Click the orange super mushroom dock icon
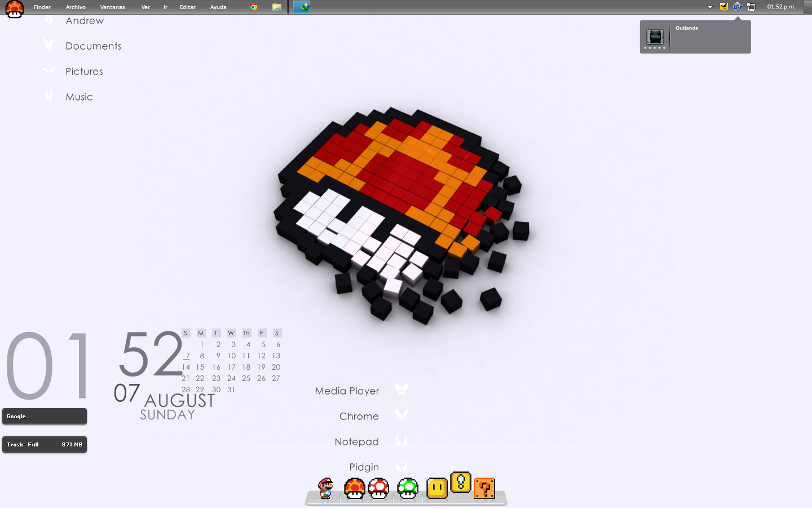The height and width of the screenshot is (508, 812). pyautogui.click(x=355, y=489)
